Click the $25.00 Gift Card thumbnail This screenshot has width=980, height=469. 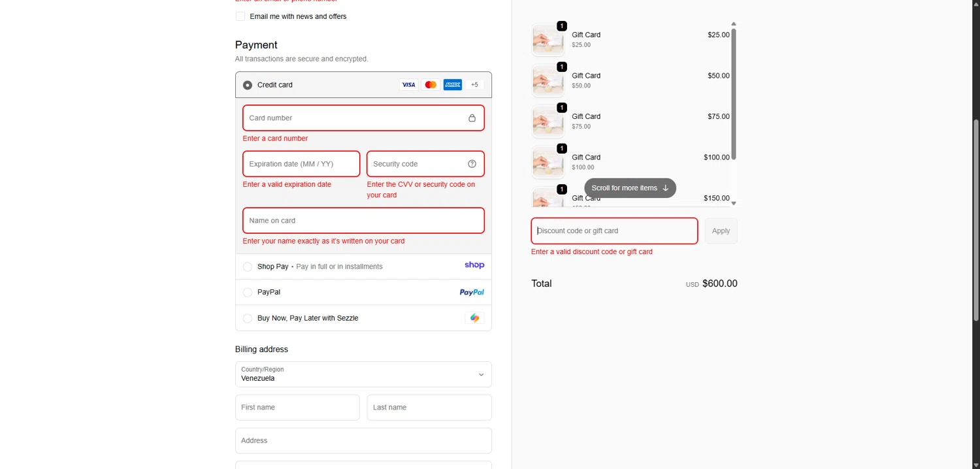(x=547, y=40)
